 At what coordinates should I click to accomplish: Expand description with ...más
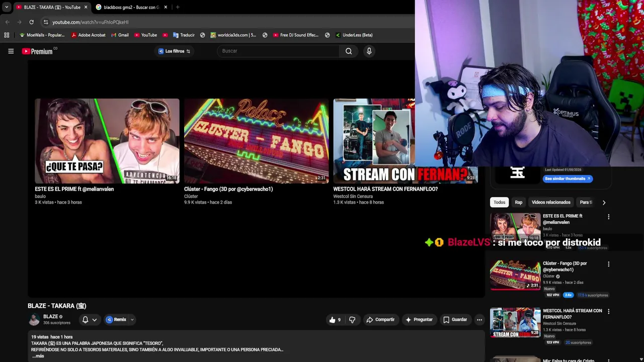point(38,356)
